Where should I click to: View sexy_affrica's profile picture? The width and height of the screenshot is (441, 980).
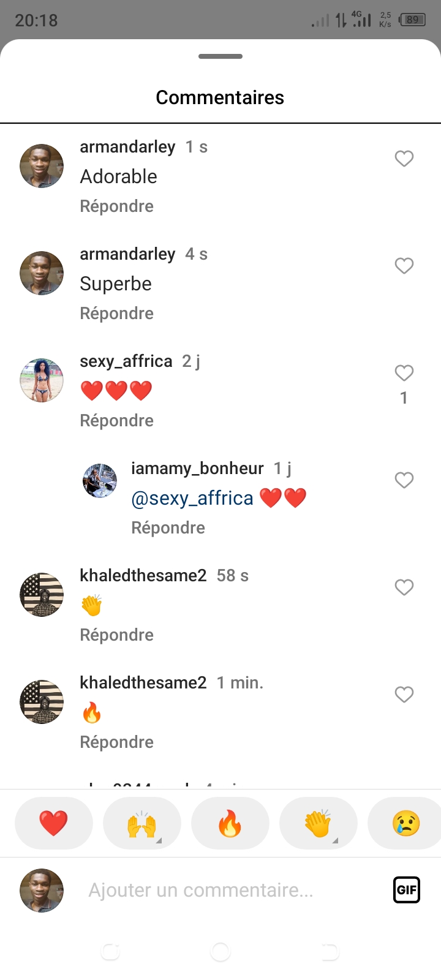pos(42,380)
